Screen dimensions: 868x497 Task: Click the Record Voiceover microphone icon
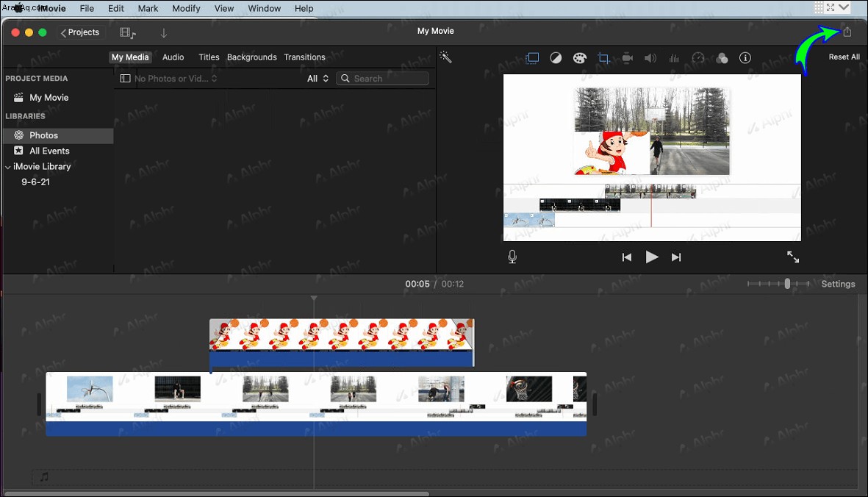512,257
